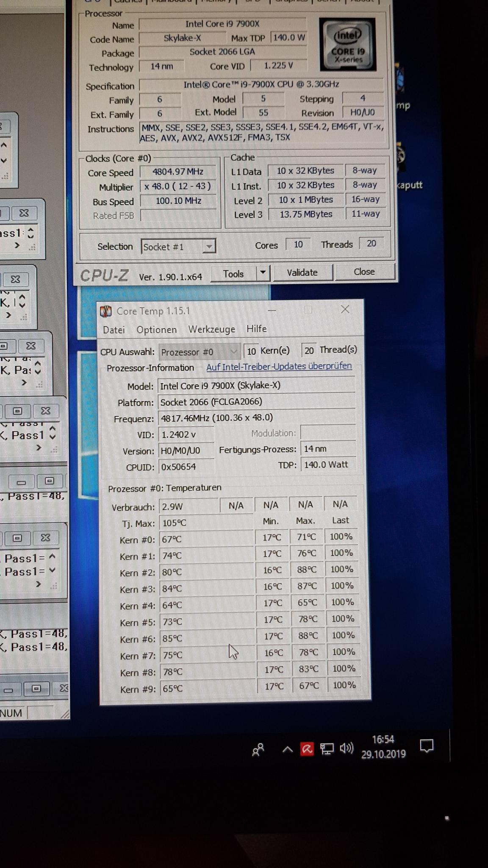Expand the Tools dropdown arrow in CPU-Z
Viewport: 488px width, 868px height.
[x=263, y=273]
